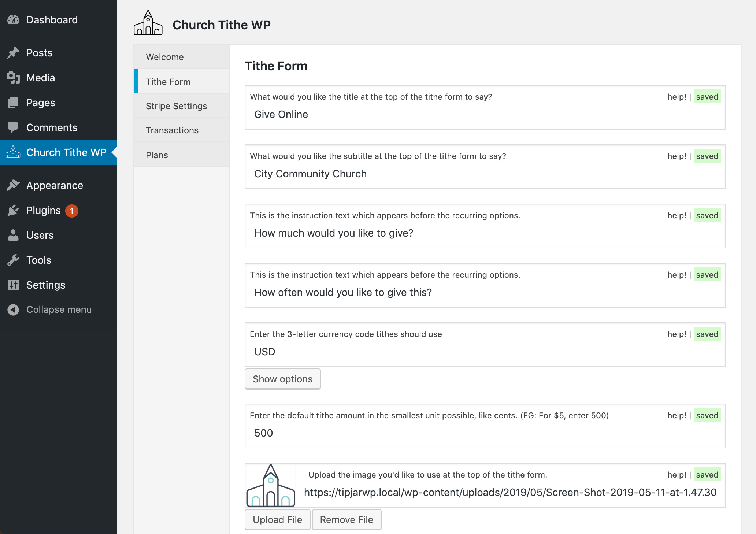Open Pages from the admin menu

pos(59,103)
